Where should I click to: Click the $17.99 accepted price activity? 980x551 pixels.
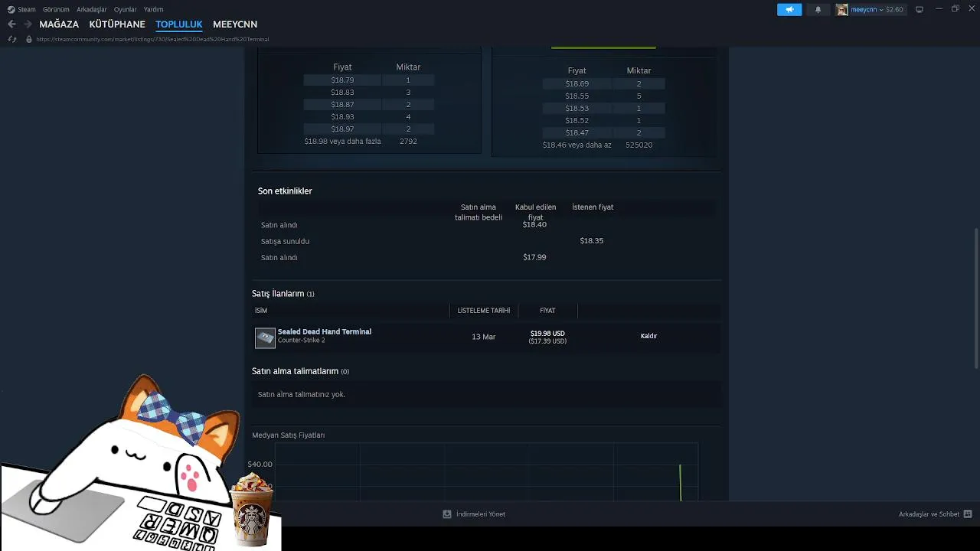click(534, 257)
